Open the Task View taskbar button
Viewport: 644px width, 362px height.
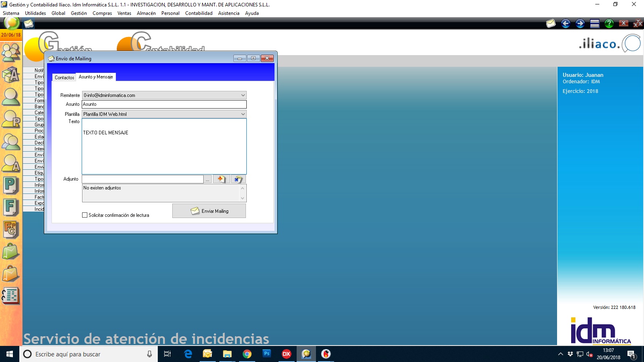(167, 354)
